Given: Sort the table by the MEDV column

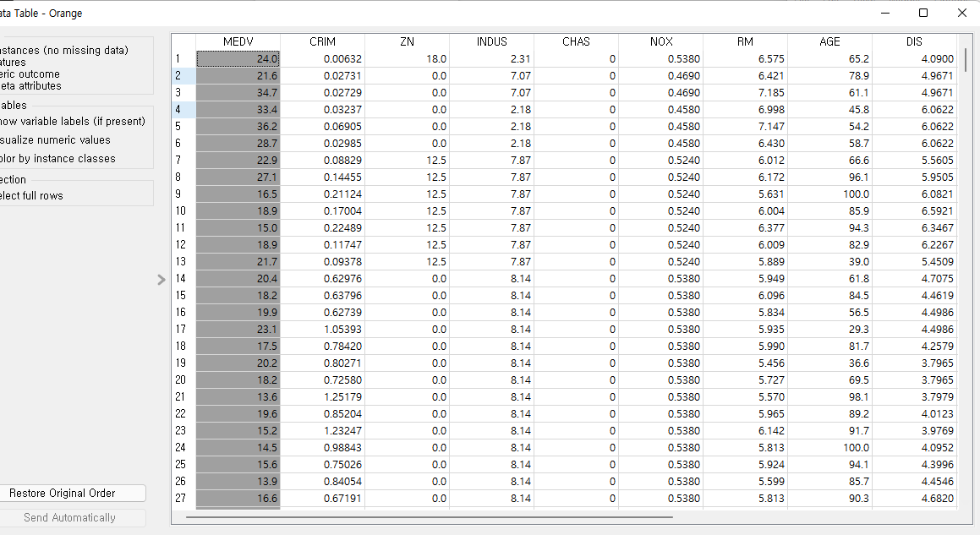Looking at the screenshot, I should [x=237, y=41].
